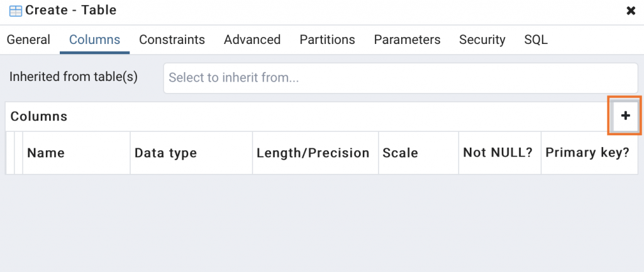The height and width of the screenshot is (272, 644).
Task: Close the Create - Table dialog
Action: 630,11
